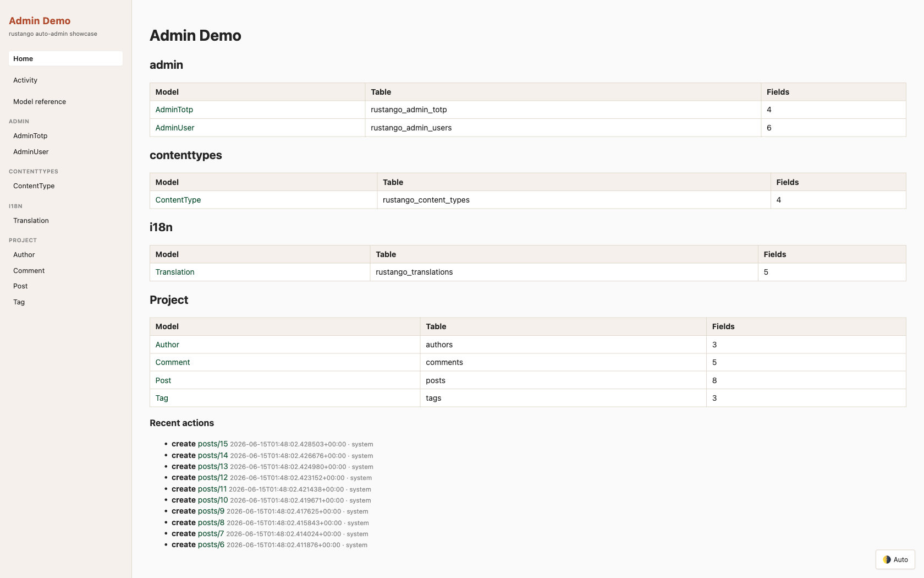Click the i18n section heading
Viewport: 924px width, 578px height.
coord(161,227)
